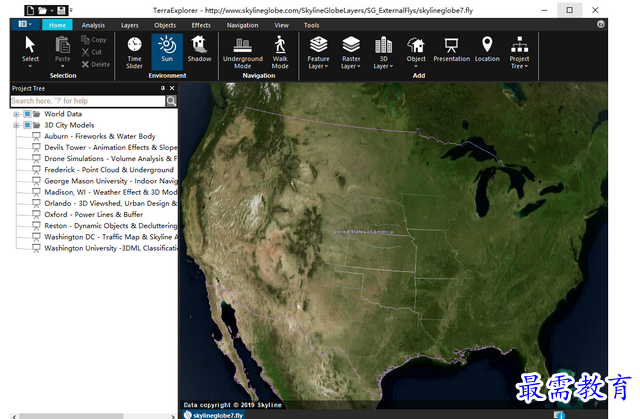The width and height of the screenshot is (640, 419).
Task: Open the Project Tree dropdown in ribbon
Action: (x=519, y=52)
